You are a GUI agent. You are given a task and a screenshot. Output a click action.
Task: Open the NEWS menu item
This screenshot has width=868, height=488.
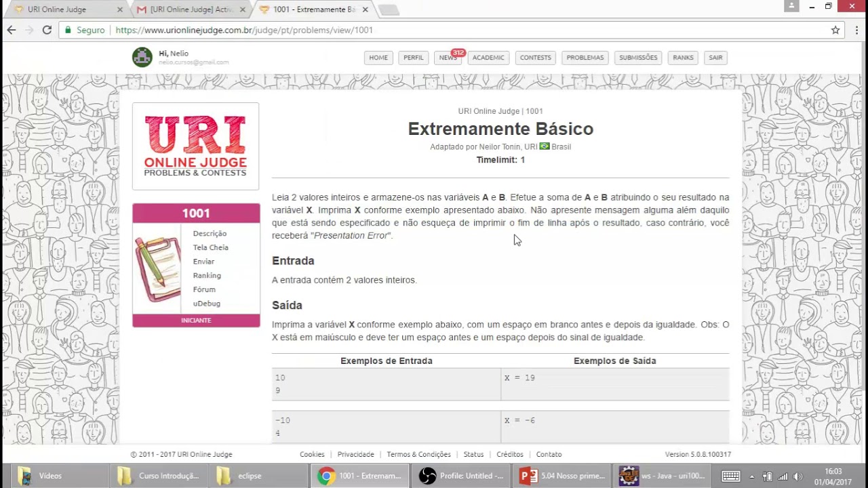(448, 58)
